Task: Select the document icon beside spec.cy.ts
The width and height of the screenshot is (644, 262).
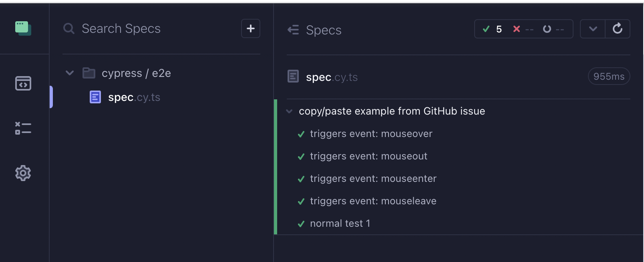Action: [95, 97]
